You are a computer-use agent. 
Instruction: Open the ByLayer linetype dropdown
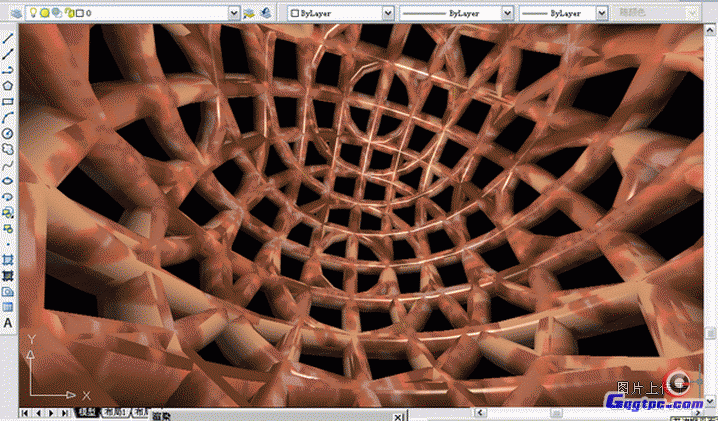(507, 13)
